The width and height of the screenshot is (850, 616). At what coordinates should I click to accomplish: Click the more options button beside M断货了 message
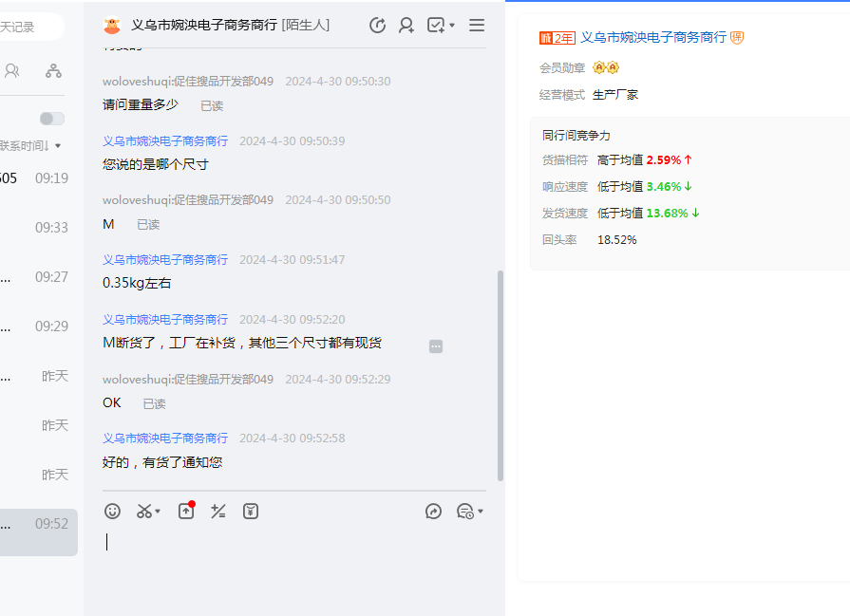click(x=436, y=346)
